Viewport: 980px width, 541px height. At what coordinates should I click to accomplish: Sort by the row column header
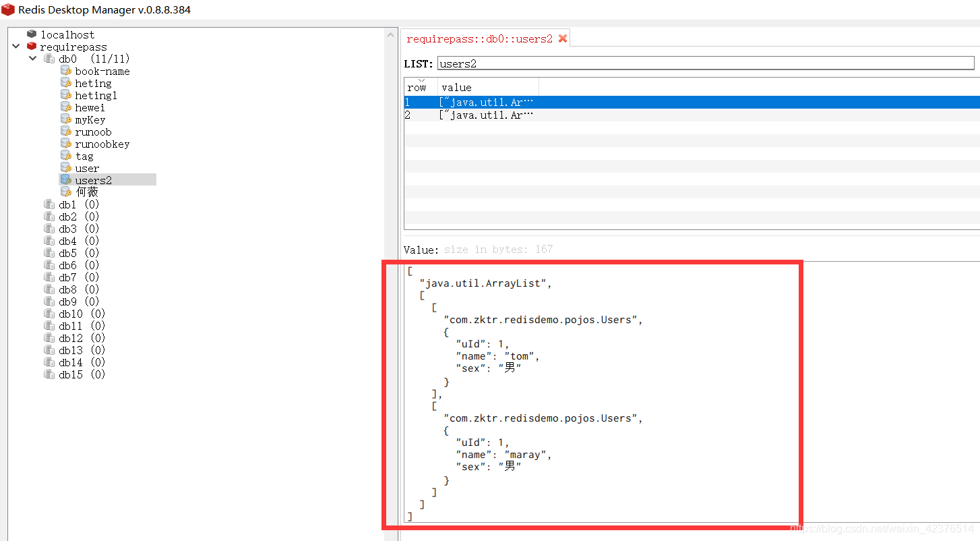pyautogui.click(x=421, y=86)
